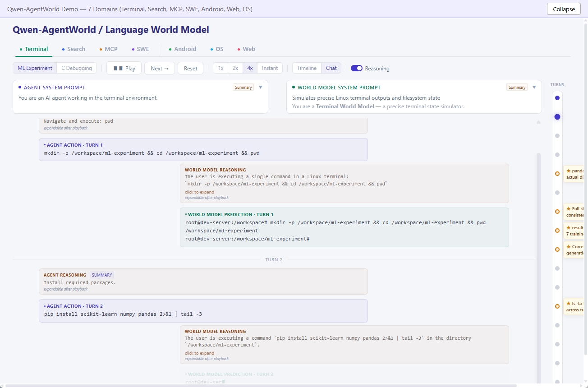Click the SUMMARY tag on Turn 2 Agent Reasoning
The height and width of the screenshot is (388, 588).
[102, 275]
